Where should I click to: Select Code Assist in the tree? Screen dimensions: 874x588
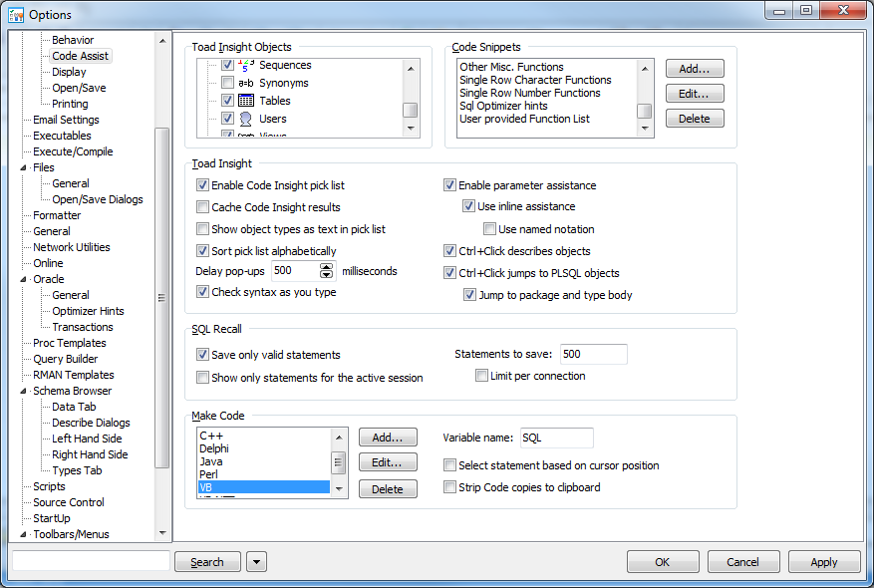pyautogui.click(x=81, y=56)
